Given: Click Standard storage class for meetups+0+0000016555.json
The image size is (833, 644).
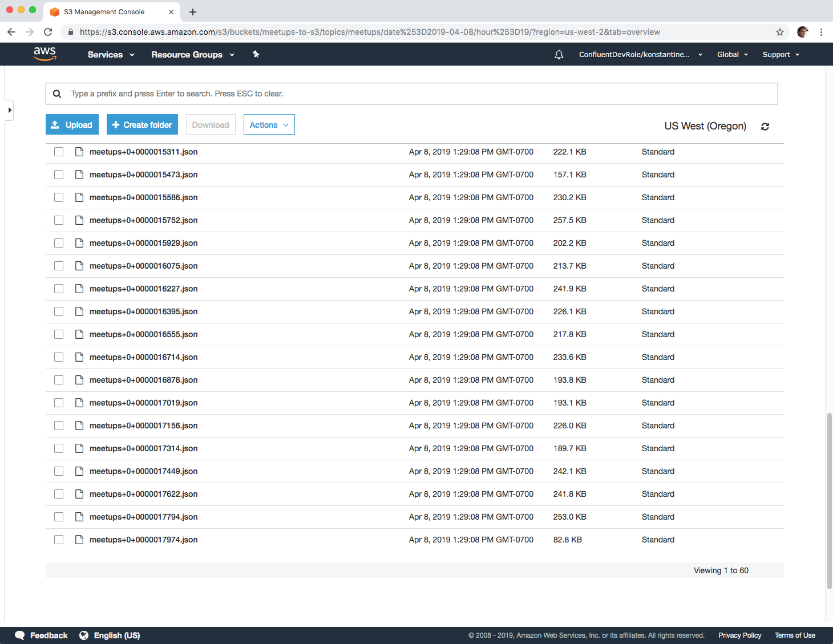Looking at the screenshot, I should 658,334.
